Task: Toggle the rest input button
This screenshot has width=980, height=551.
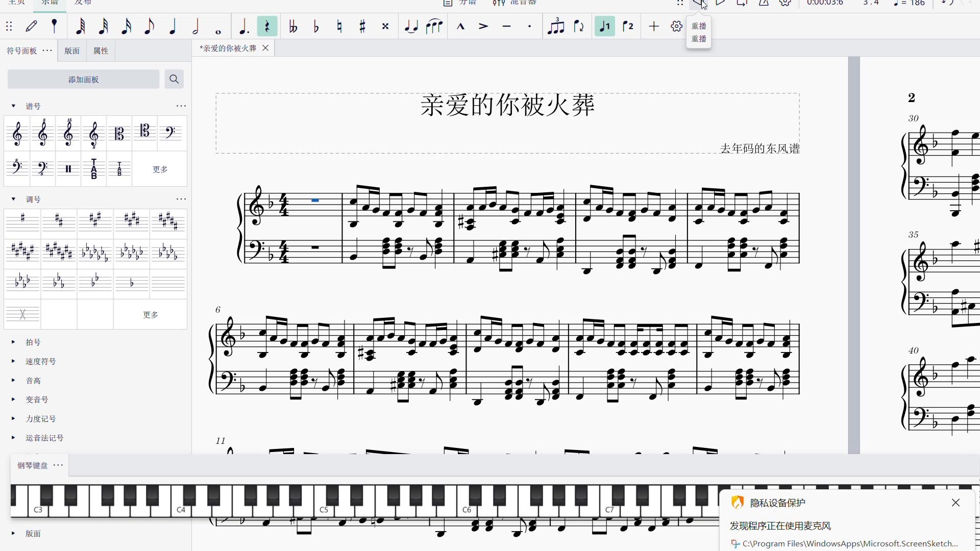Action: click(267, 27)
